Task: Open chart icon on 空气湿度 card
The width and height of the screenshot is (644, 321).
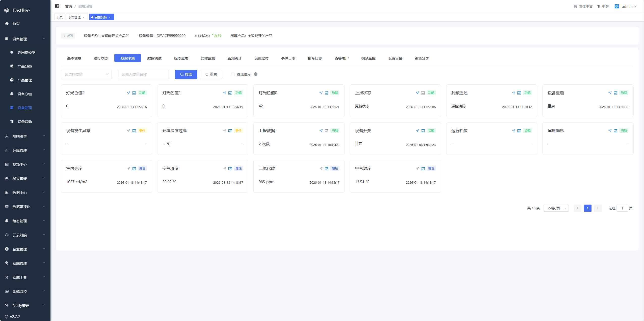Action: tap(230, 169)
